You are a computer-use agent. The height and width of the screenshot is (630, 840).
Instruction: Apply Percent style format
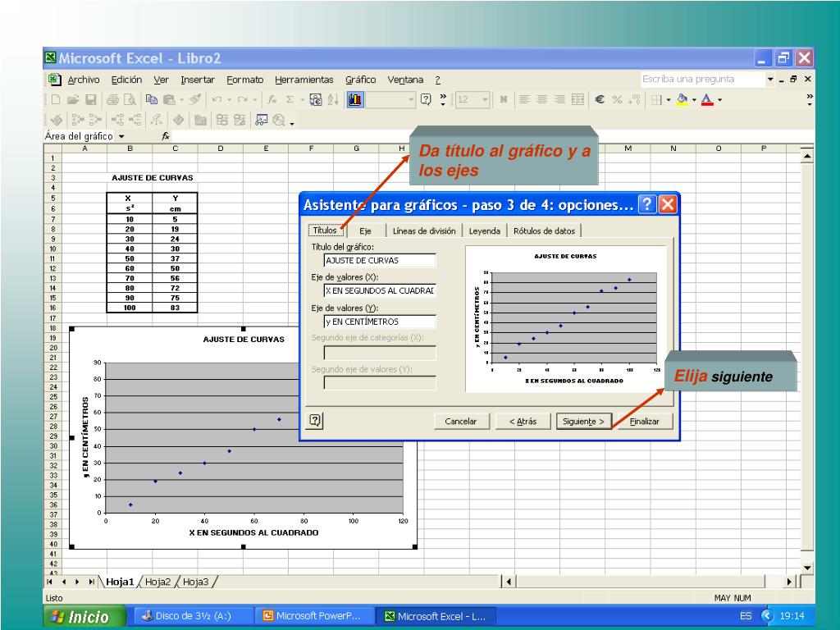coord(617,99)
